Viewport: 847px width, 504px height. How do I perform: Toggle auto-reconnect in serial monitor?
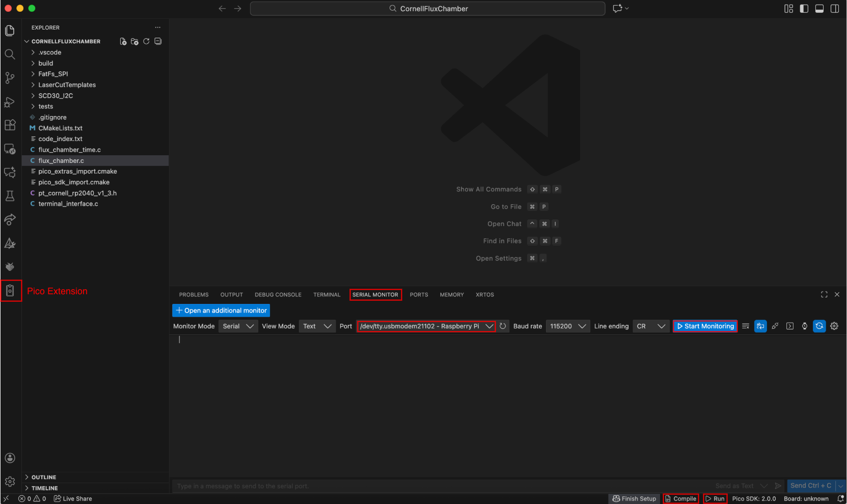coord(819,326)
